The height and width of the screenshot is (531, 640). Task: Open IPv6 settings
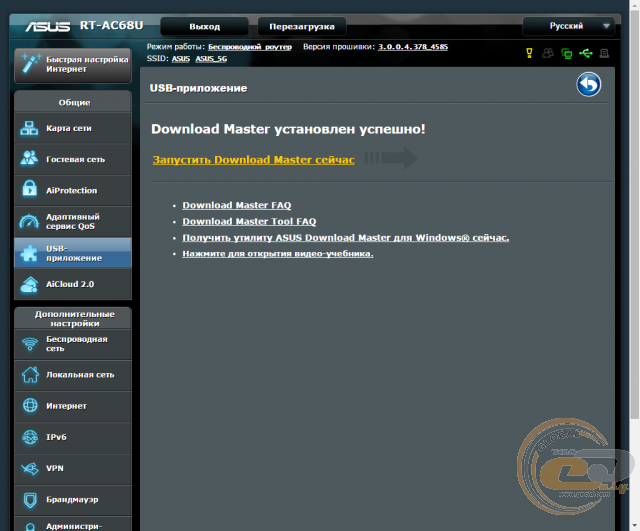(73, 438)
